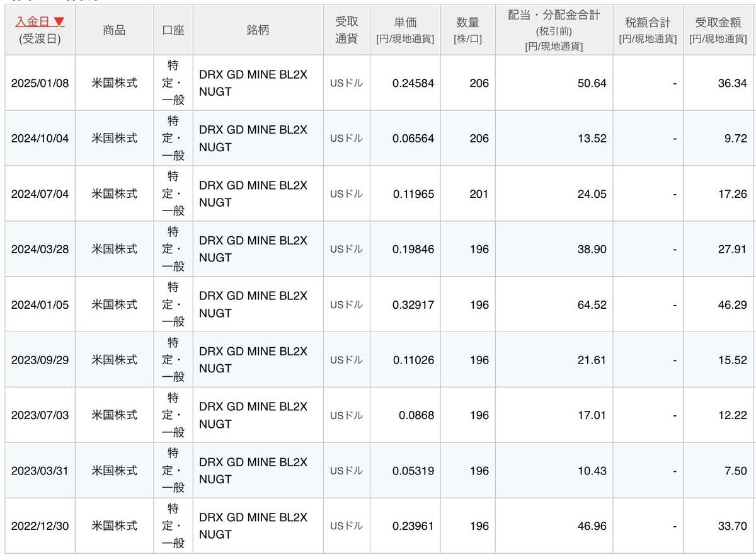The width and height of the screenshot is (756, 557).
Task: Click DRX GD MINE BL2X NUGT in 2022/12/30 row
Action: [x=253, y=526]
